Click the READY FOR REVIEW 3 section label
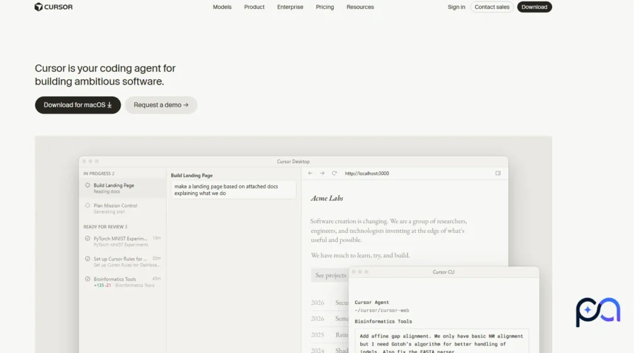644x353 pixels. (x=105, y=227)
